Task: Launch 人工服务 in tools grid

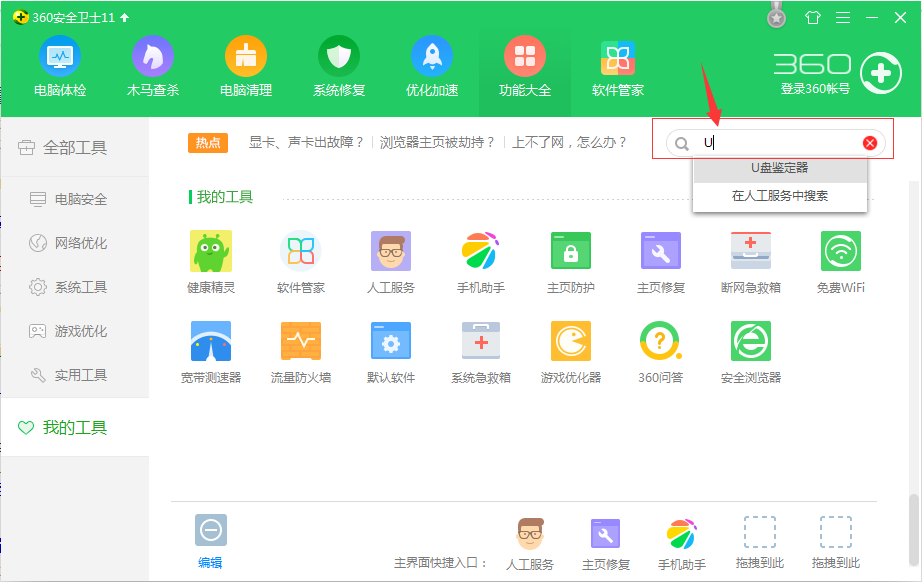Action: pyautogui.click(x=390, y=262)
